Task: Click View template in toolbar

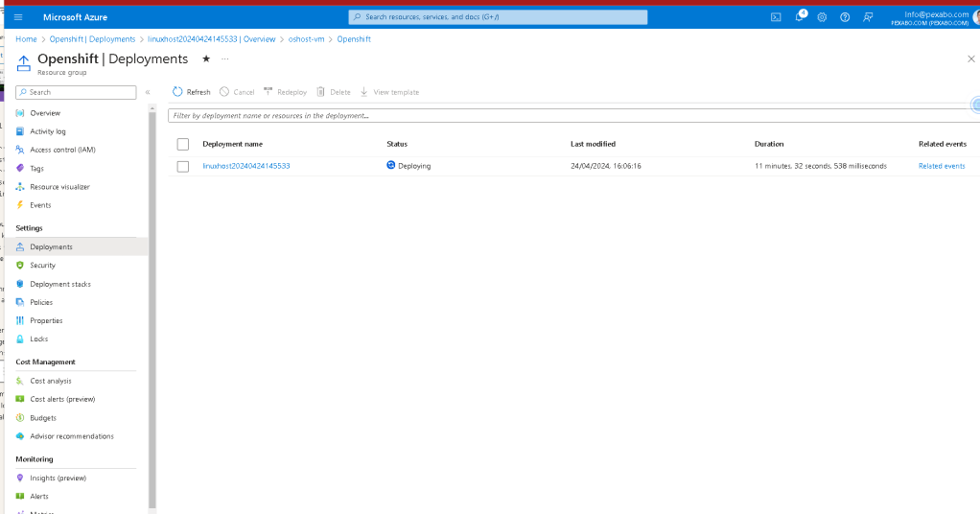Action: point(389,92)
